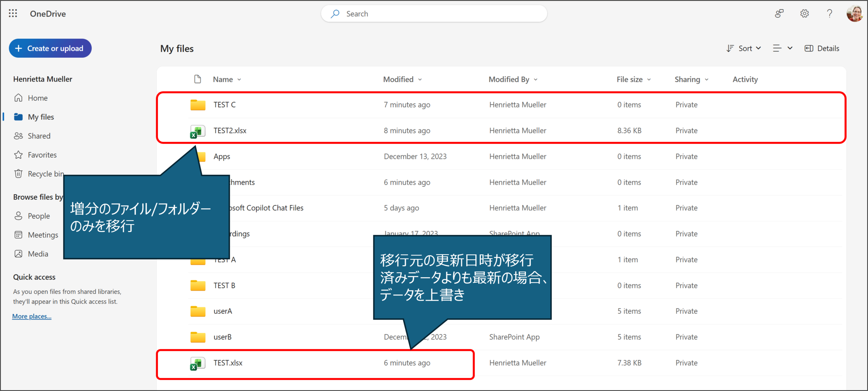This screenshot has width=868, height=391.
Task: Browse files by People
Action: 38,216
